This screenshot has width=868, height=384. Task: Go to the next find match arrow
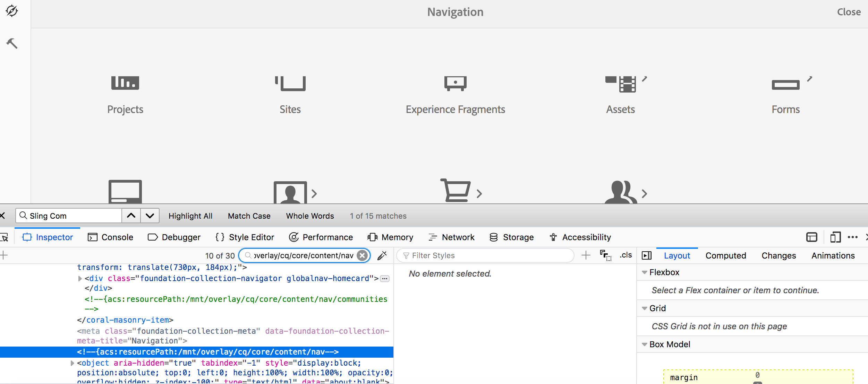[x=150, y=216]
